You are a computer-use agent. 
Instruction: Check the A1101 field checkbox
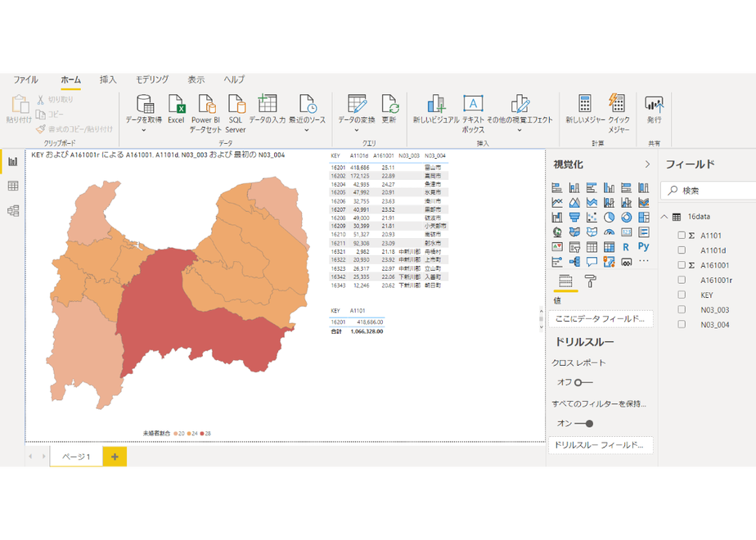682,236
